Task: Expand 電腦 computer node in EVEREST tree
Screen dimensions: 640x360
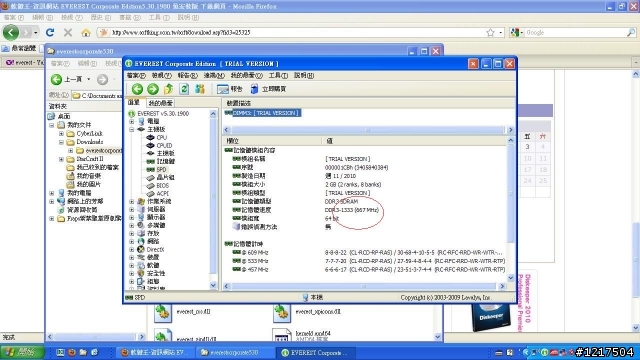Action: coord(132,122)
